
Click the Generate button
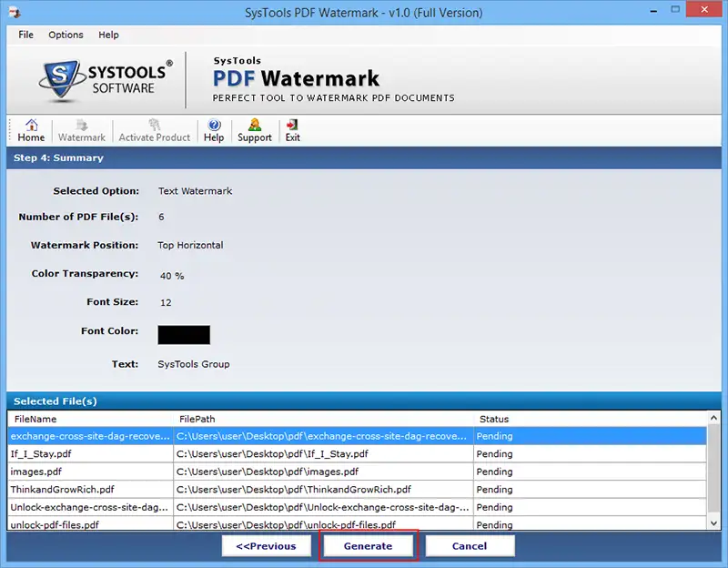[369, 546]
